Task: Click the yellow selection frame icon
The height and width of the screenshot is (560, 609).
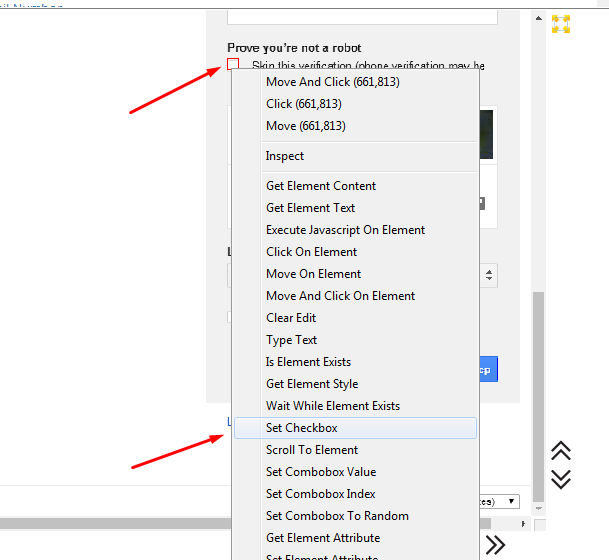Action: (x=561, y=24)
